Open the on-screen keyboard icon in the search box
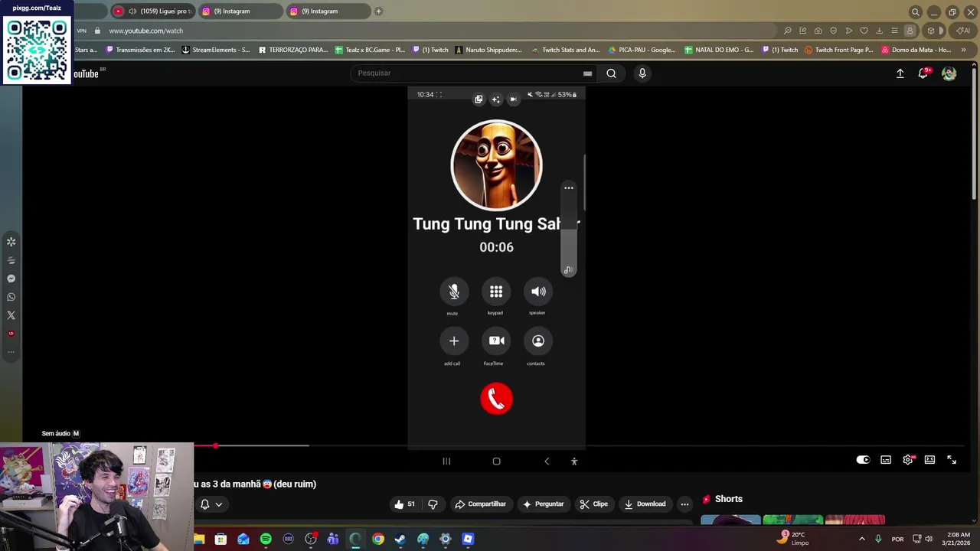The width and height of the screenshot is (980, 551). [587, 73]
